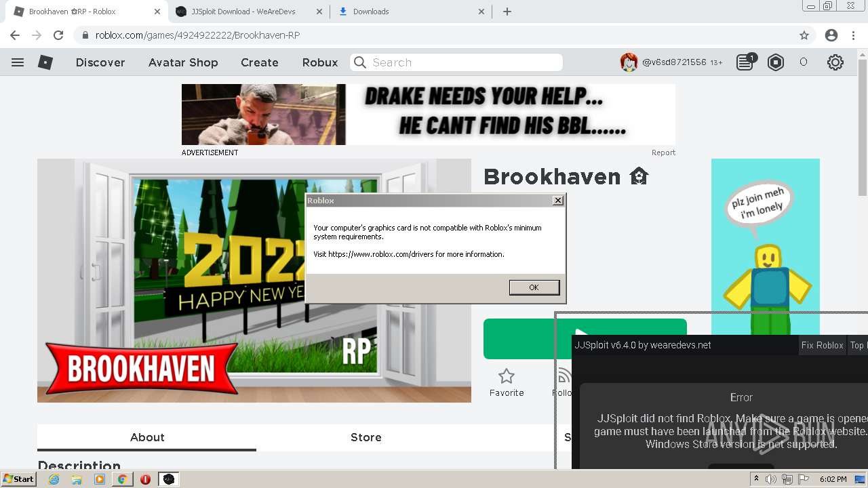Click the Roblox search input field
This screenshot has width=868, height=488.
456,62
